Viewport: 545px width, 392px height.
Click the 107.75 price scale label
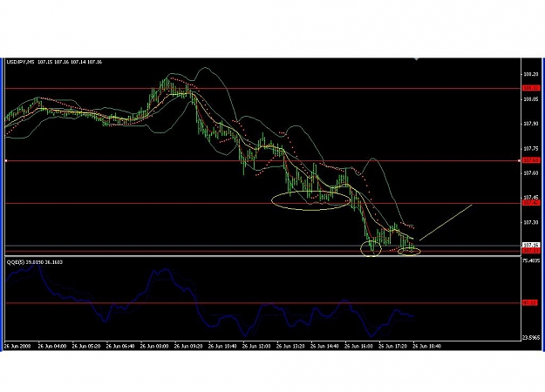click(531, 149)
